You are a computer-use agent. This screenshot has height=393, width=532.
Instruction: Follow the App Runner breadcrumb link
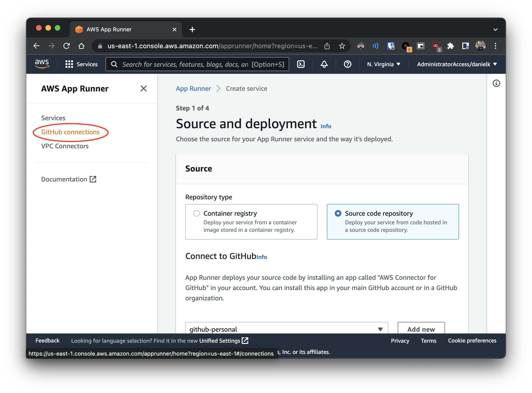pos(193,88)
